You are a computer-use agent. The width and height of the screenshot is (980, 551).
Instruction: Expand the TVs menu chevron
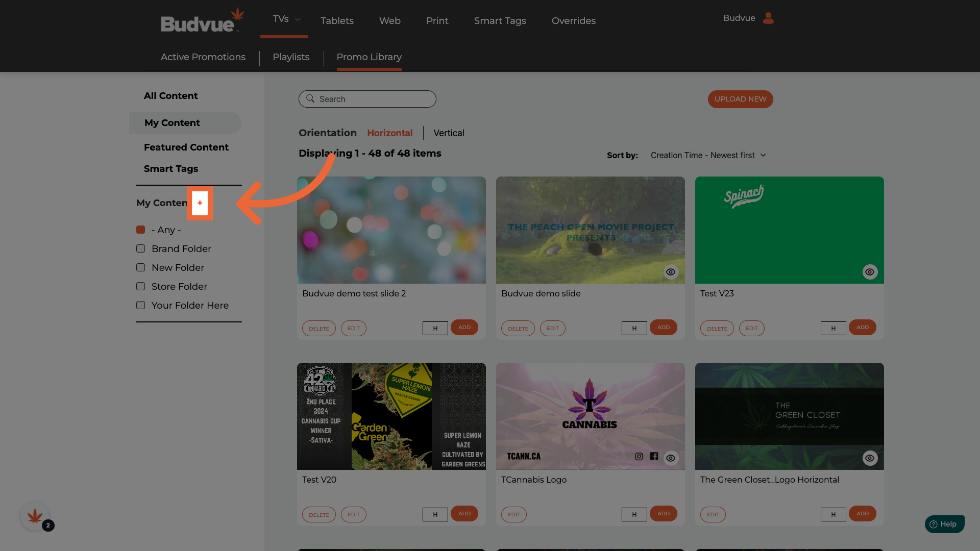coord(298,19)
